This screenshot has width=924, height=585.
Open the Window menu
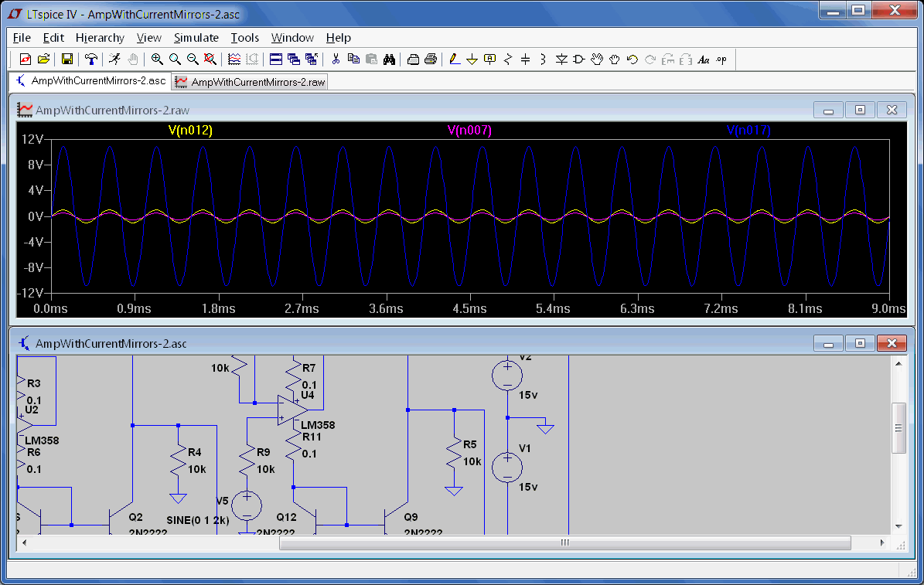coord(292,38)
